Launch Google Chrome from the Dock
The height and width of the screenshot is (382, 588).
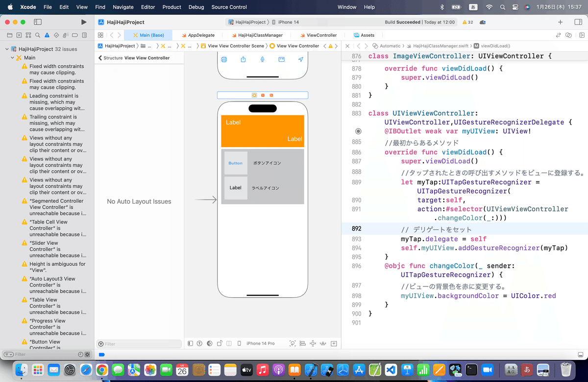click(102, 370)
